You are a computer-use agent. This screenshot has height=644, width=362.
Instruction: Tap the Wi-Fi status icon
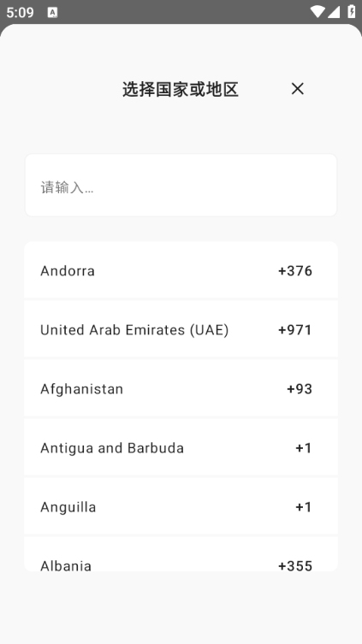coord(317,11)
